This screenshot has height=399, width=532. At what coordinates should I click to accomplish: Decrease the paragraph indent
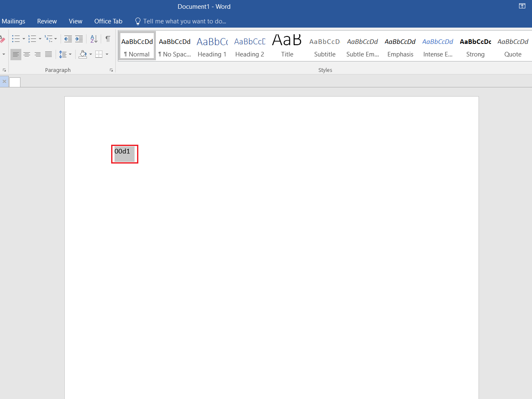(x=68, y=39)
